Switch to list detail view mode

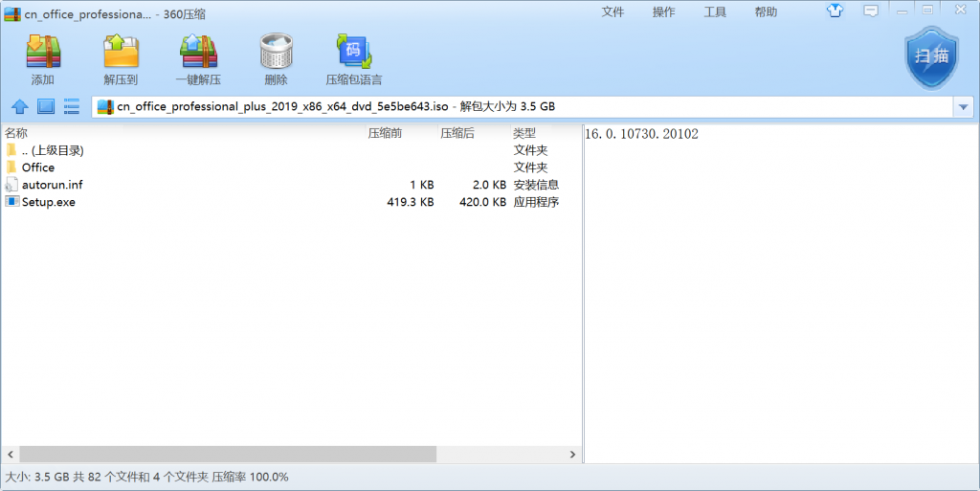tap(72, 106)
